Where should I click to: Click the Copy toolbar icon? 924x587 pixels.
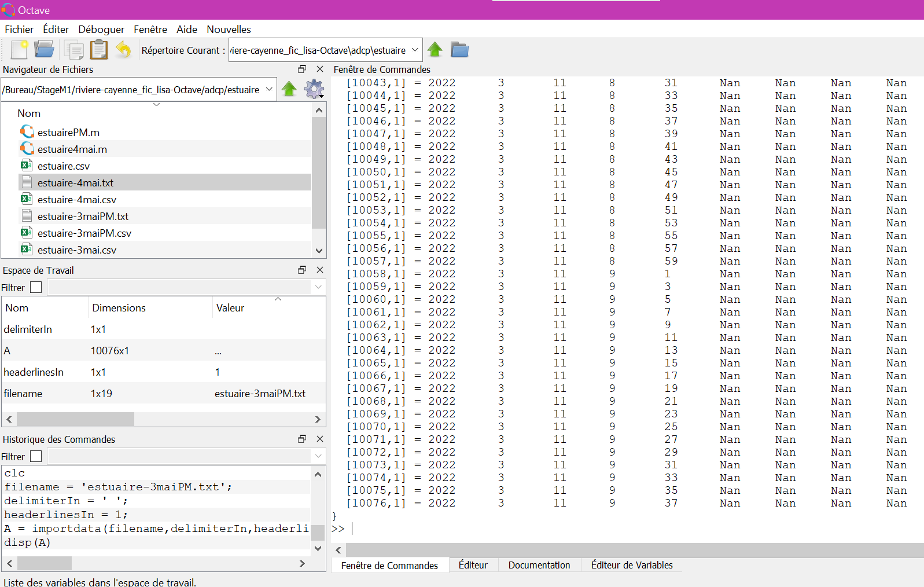(x=73, y=50)
